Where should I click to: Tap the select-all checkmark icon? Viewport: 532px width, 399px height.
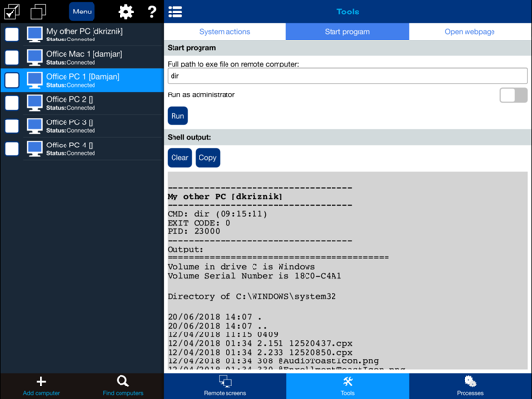click(x=12, y=12)
